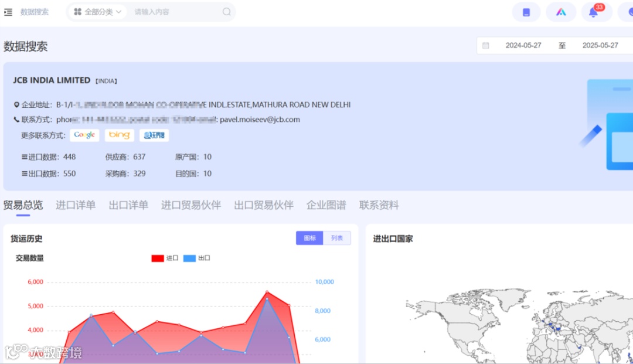Collapse the sidebar menu icon
The image size is (633, 364).
[x=8, y=12]
